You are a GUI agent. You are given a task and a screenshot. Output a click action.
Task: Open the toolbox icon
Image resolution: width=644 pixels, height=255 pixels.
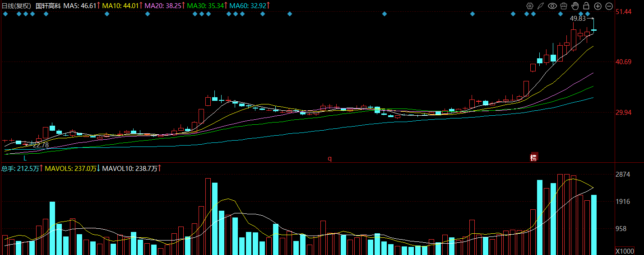coord(564,6)
